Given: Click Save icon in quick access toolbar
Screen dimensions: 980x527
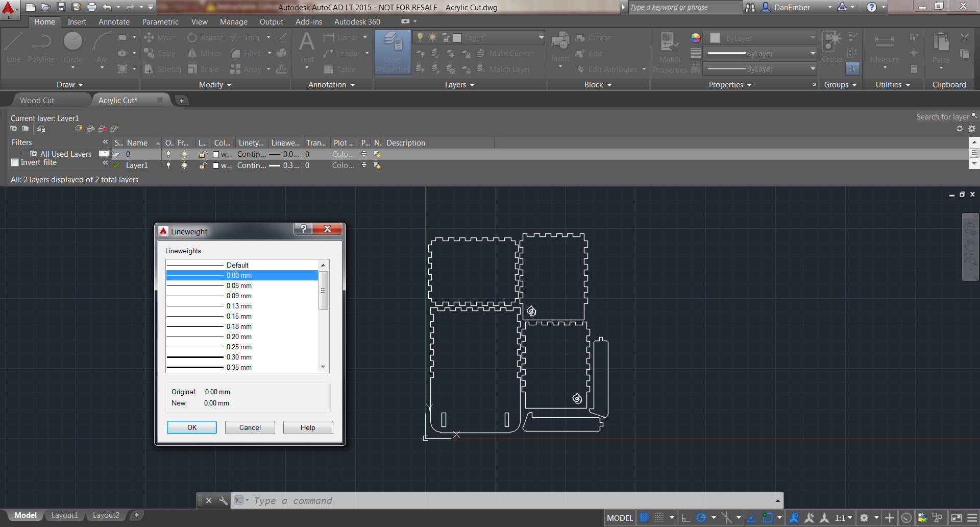Looking at the screenshot, I should 61,7.
